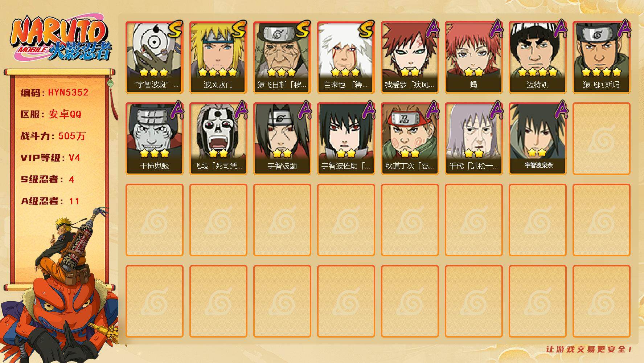Image resolution: width=644 pixels, height=363 pixels.
Task: Select the 千代 ninja card
Action: click(x=474, y=139)
